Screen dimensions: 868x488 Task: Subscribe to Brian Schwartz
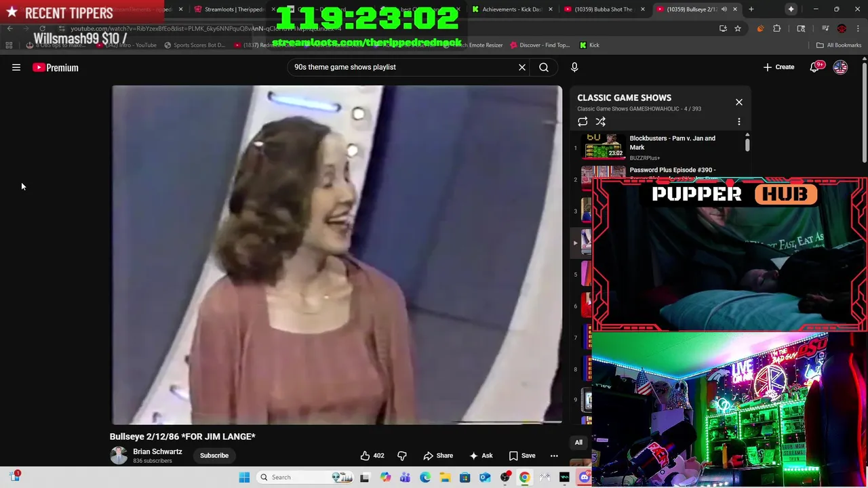click(x=214, y=455)
